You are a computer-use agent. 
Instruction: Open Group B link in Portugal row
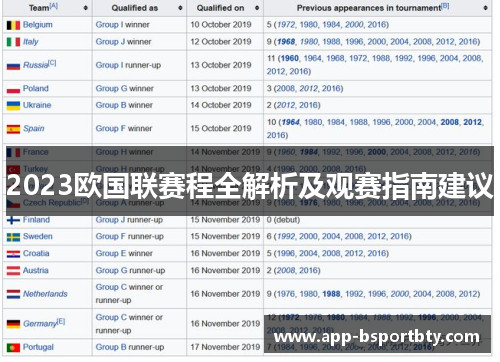point(111,347)
